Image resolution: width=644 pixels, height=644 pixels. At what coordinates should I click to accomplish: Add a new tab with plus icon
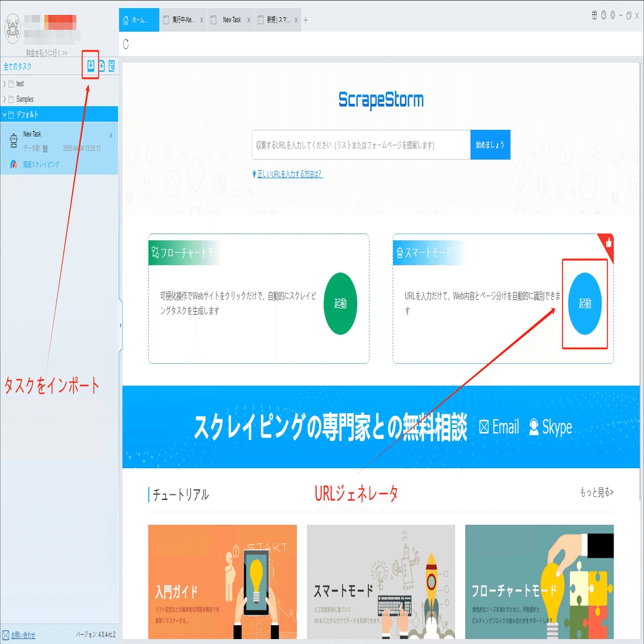click(306, 20)
